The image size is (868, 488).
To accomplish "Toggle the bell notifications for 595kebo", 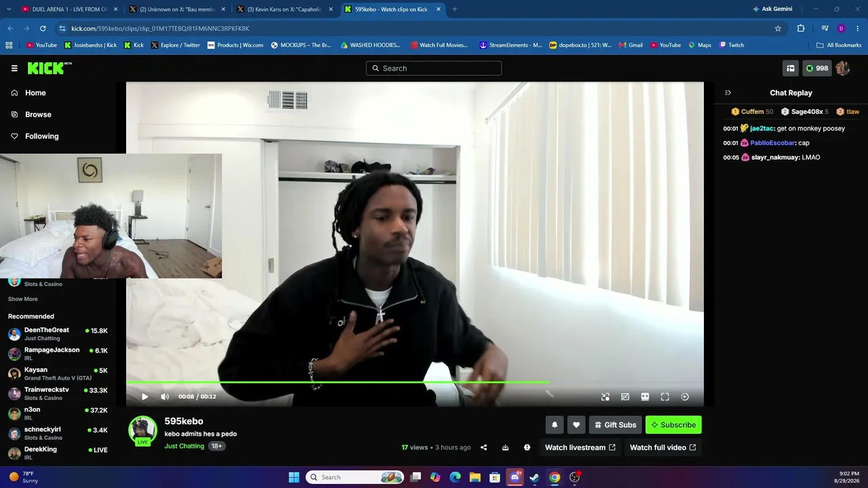I will [x=555, y=425].
